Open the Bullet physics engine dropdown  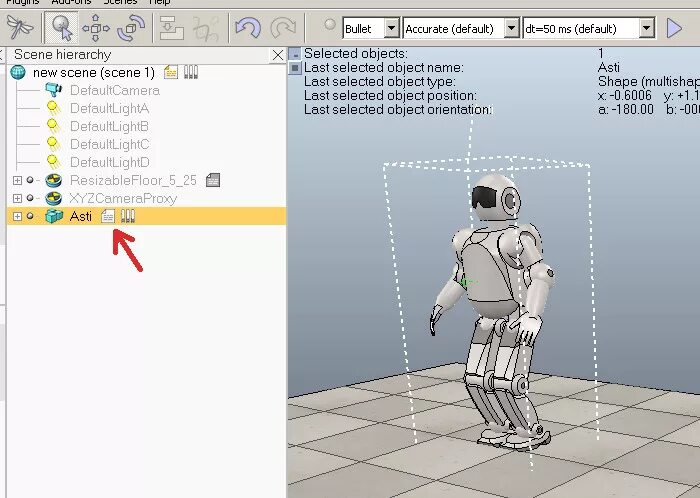(x=392, y=29)
